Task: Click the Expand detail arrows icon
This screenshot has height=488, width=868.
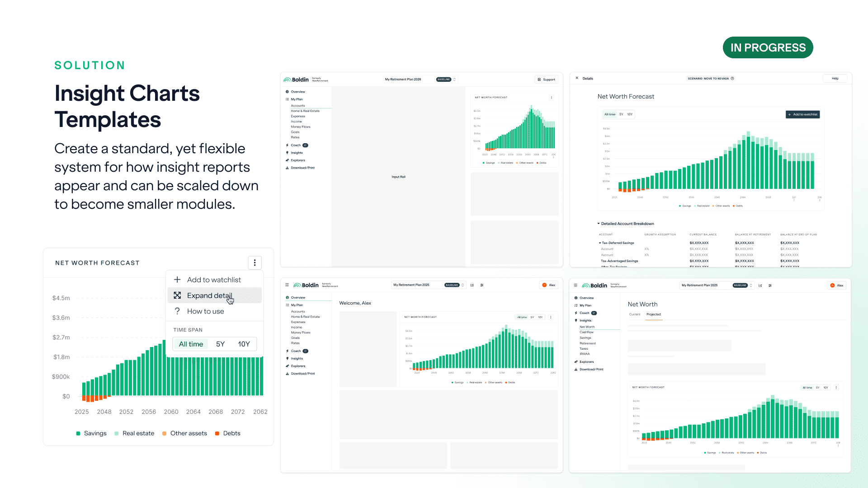Action: tap(177, 296)
